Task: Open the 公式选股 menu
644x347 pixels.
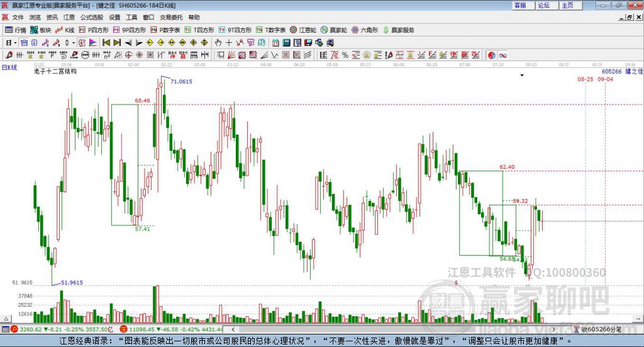Action: (92, 17)
